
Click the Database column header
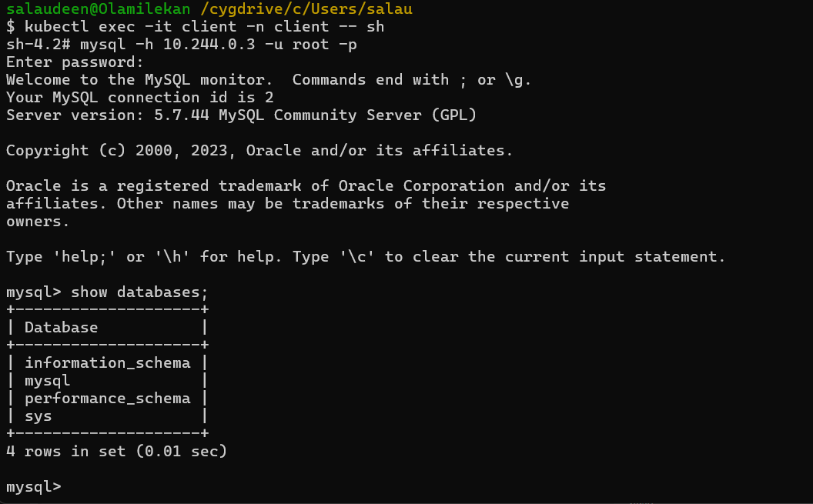click(x=61, y=327)
